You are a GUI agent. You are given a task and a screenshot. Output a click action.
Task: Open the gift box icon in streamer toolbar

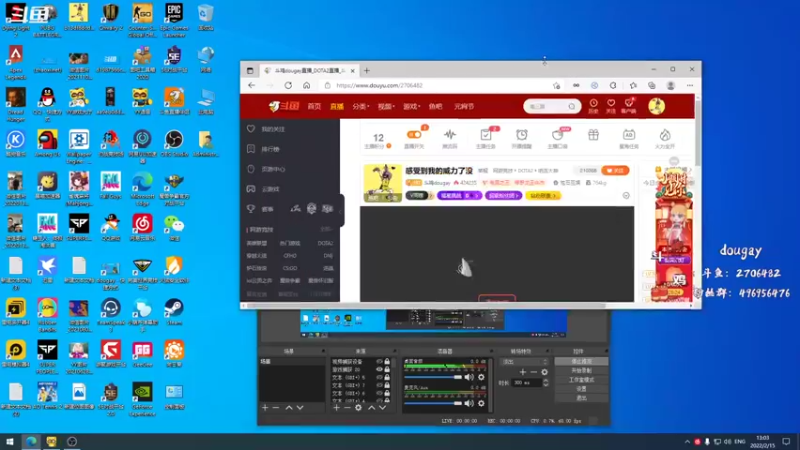tap(593, 135)
